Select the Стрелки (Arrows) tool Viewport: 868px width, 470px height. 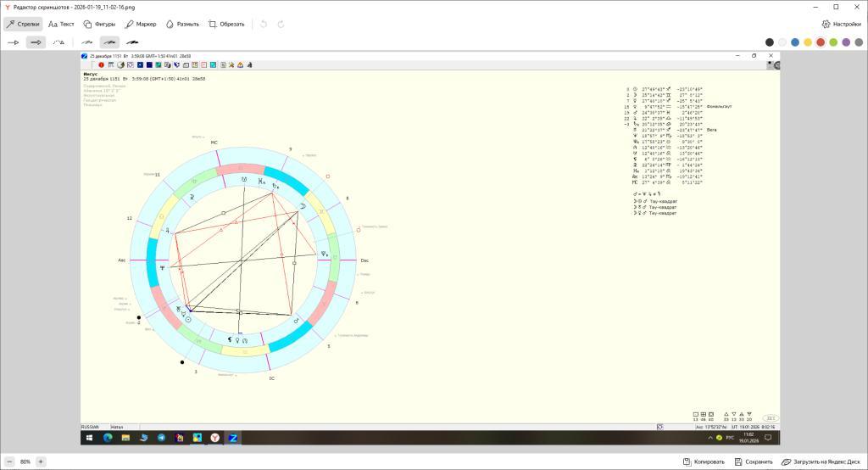pyautogui.click(x=23, y=24)
